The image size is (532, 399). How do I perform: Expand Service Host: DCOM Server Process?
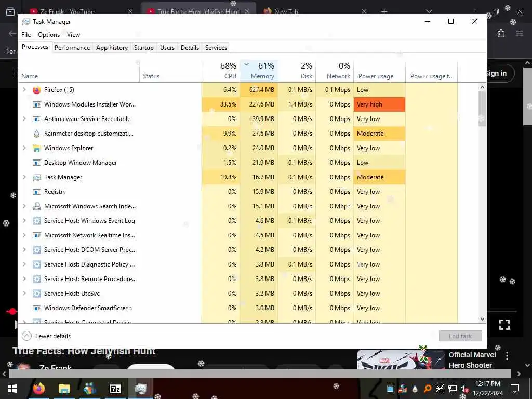tap(24, 250)
